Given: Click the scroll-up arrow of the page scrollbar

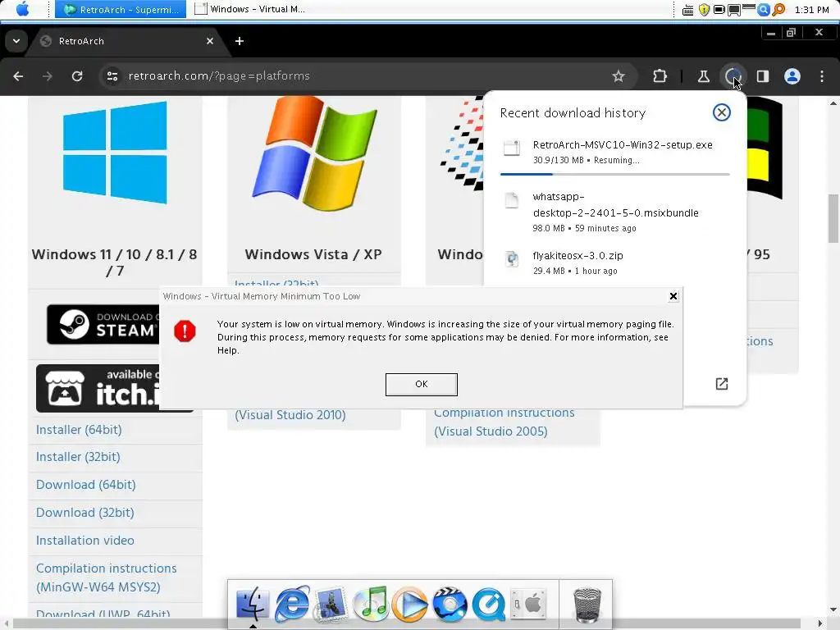Looking at the screenshot, I should 833,103.
